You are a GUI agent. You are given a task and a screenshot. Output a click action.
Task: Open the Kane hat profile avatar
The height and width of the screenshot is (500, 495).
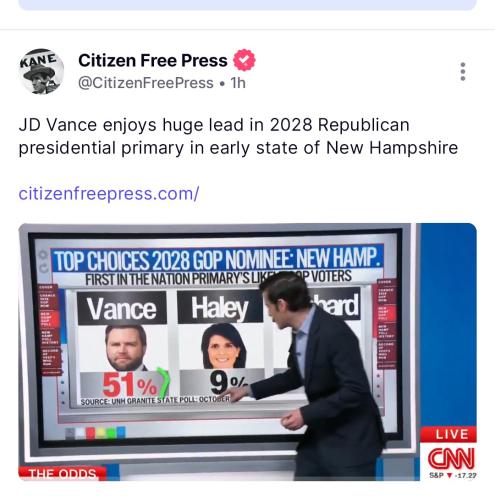coord(41,71)
